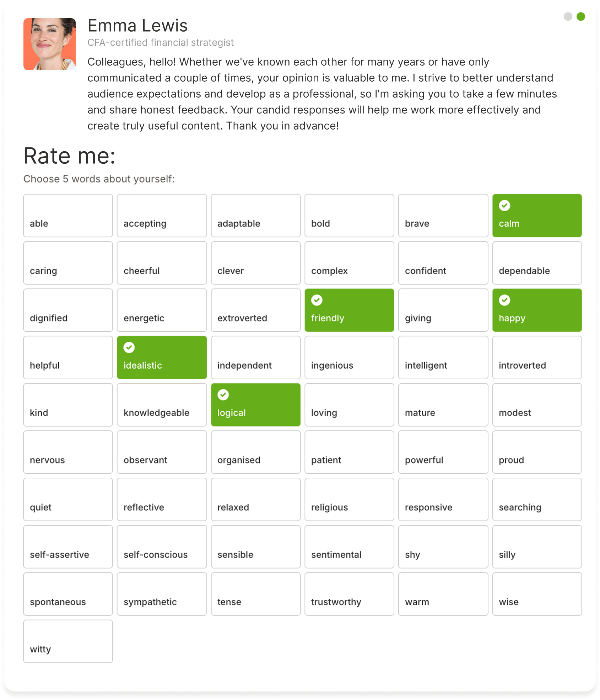Click the green page indicator dot
The width and height of the screenshot is (600, 700).
click(581, 17)
